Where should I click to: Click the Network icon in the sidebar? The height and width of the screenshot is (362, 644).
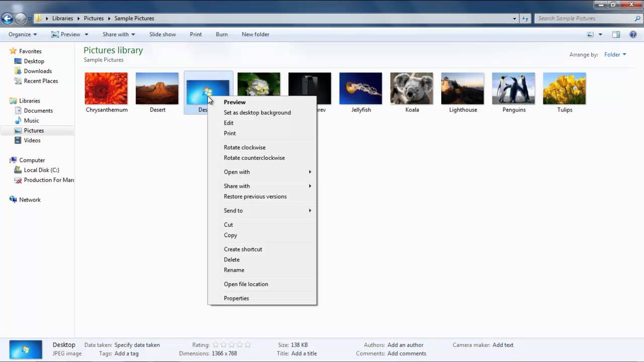[x=13, y=200]
